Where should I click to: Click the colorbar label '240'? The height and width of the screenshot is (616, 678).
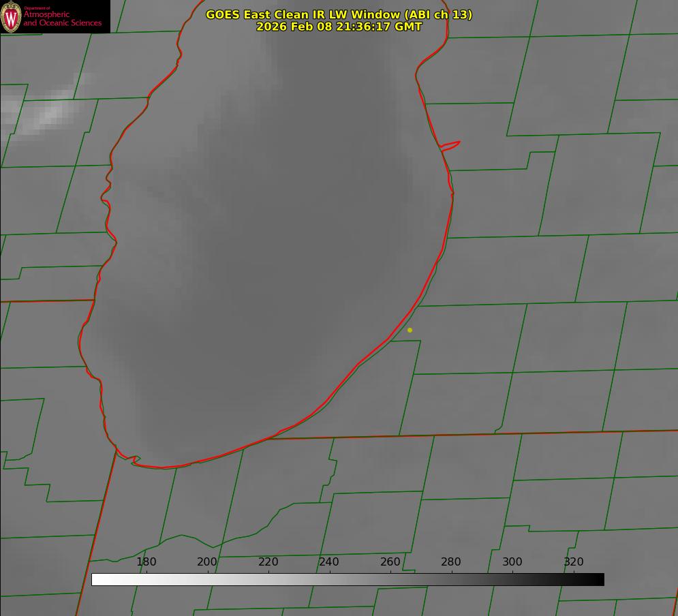328,561
